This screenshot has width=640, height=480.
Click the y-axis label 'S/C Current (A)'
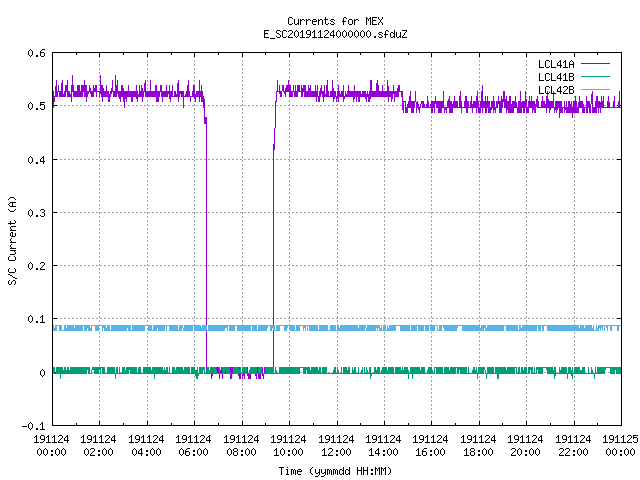(12, 241)
